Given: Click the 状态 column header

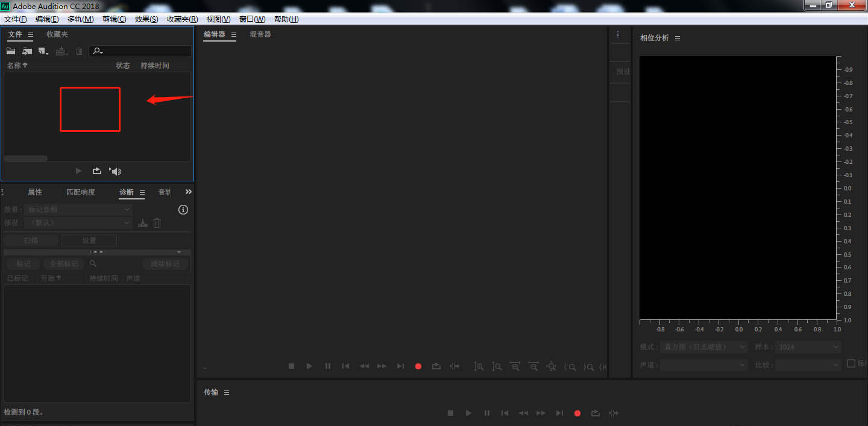Looking at the screenshot, I should (x=123, y=65).
